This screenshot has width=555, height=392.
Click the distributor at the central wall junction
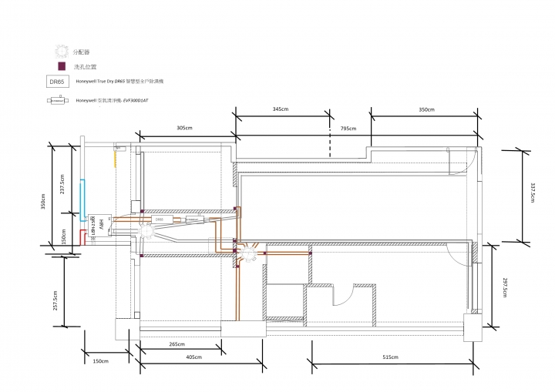(x=248, y=253)
